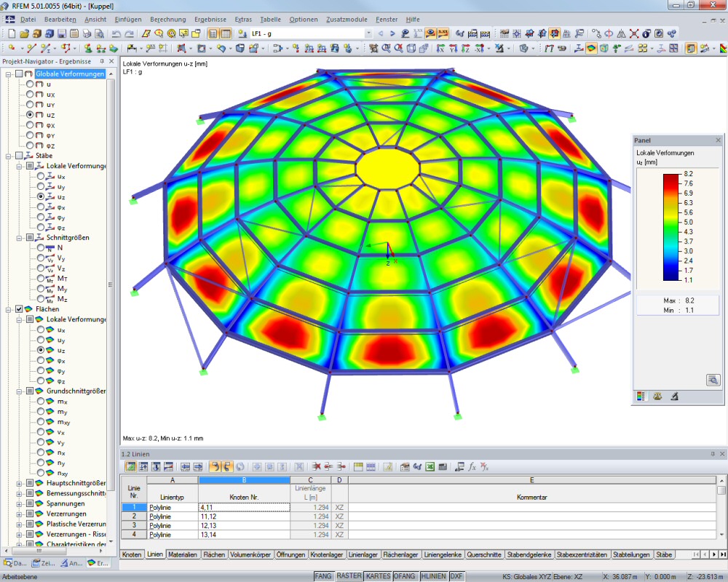
Task: Go to next load case arrow
Action: click(x=392, y=33)
